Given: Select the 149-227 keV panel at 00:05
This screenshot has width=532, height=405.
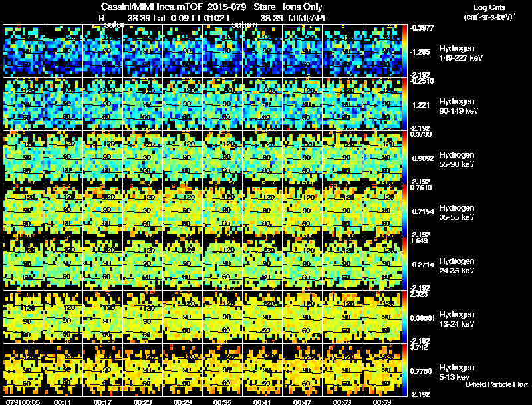Looking at the screenshot, I should 23,51.
